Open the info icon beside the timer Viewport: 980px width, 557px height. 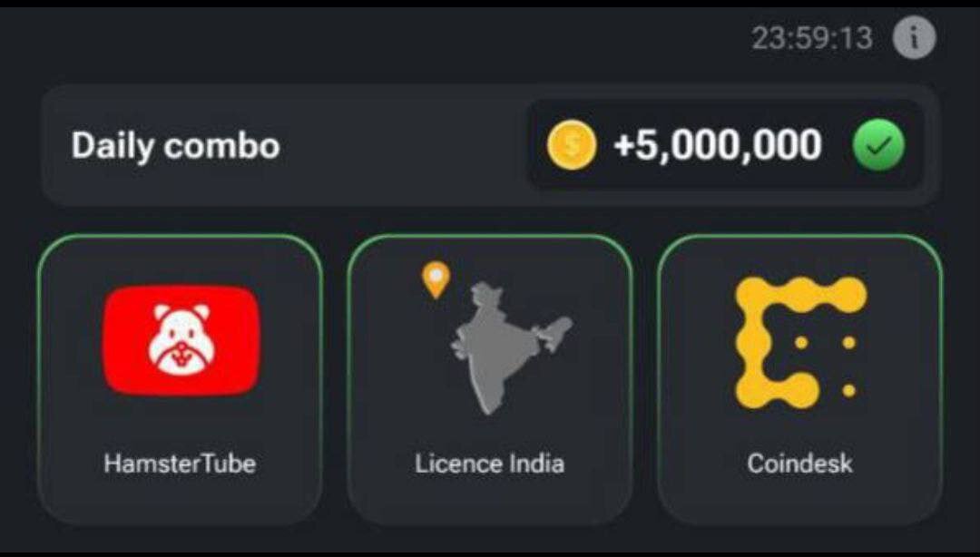[914, 37]
